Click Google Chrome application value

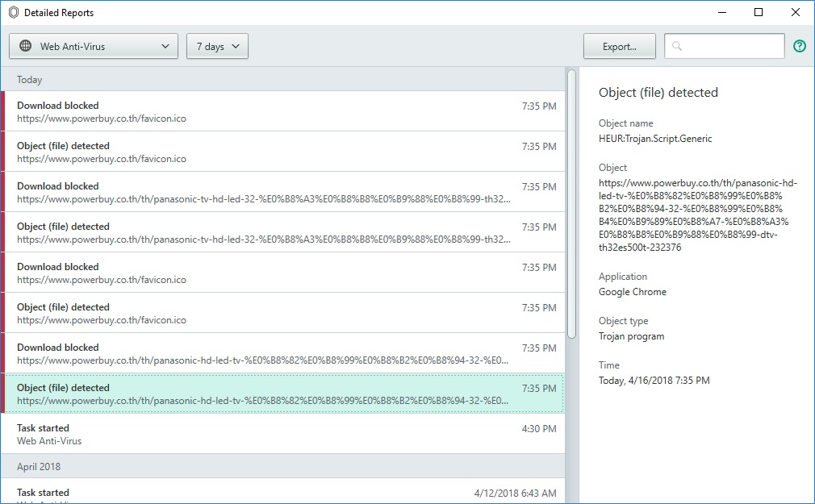tap(633, 292)
